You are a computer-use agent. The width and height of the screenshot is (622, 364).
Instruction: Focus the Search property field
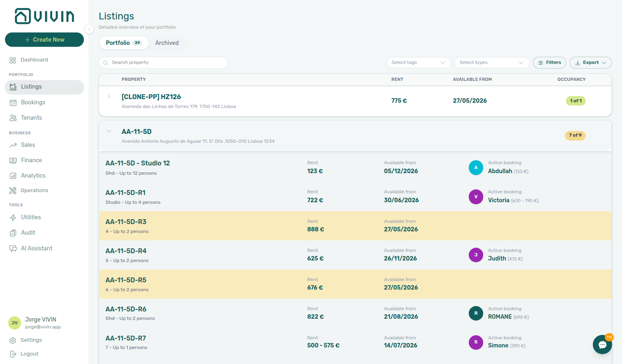coord(163,63)
